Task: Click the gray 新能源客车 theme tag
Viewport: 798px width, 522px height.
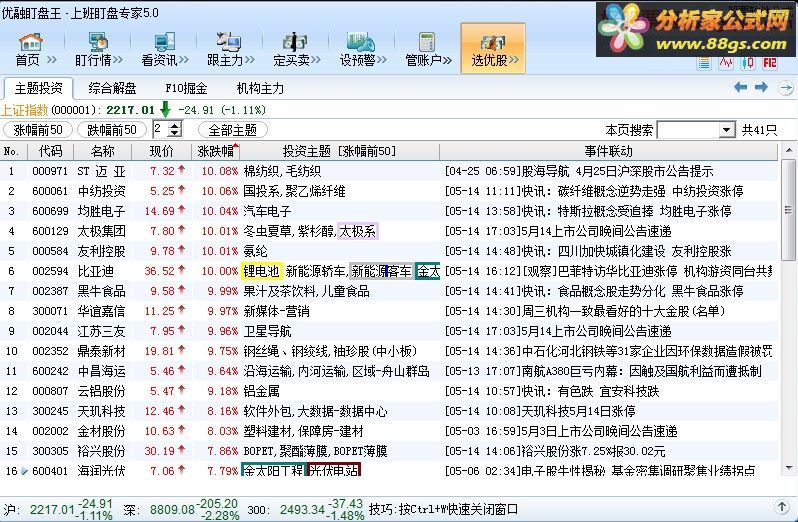Action: [382, 271]
